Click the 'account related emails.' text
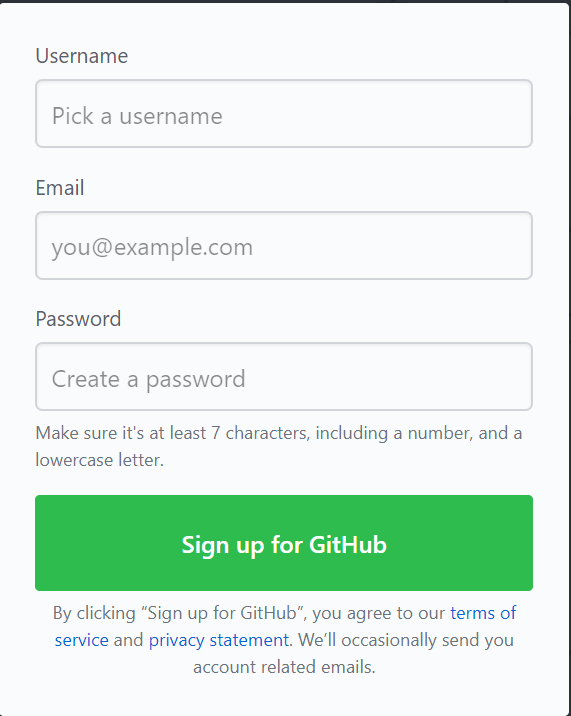Viewport: 571px width, 716px height. 284,667
